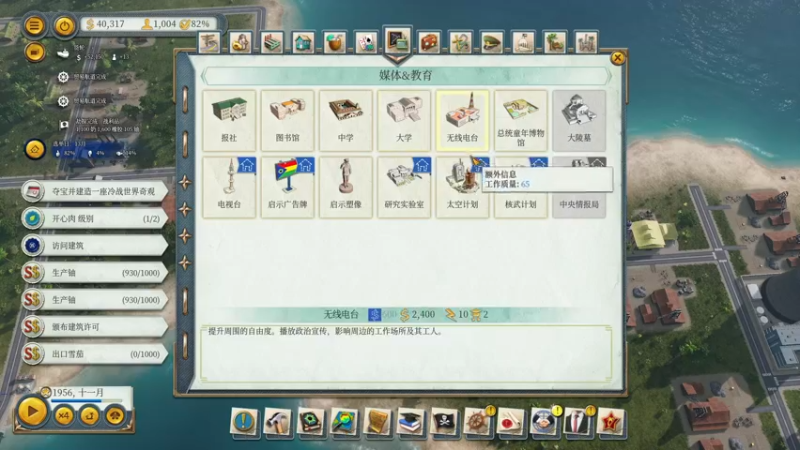Open the playing cards entertainment tab

click(366, 42)
